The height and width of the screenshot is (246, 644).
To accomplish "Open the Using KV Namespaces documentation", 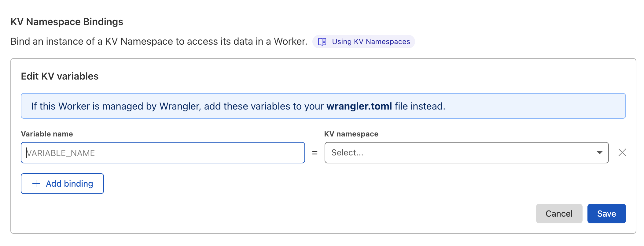I will pos(371,41).
